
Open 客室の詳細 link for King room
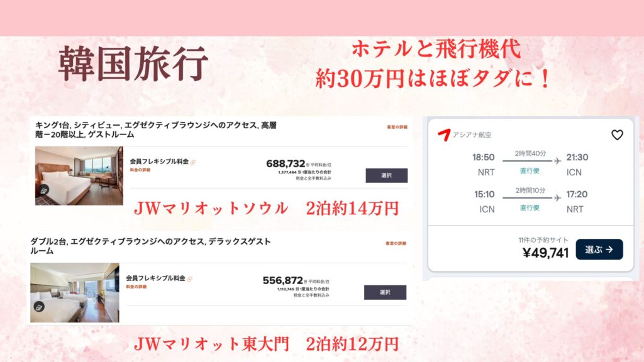(397, 127)
